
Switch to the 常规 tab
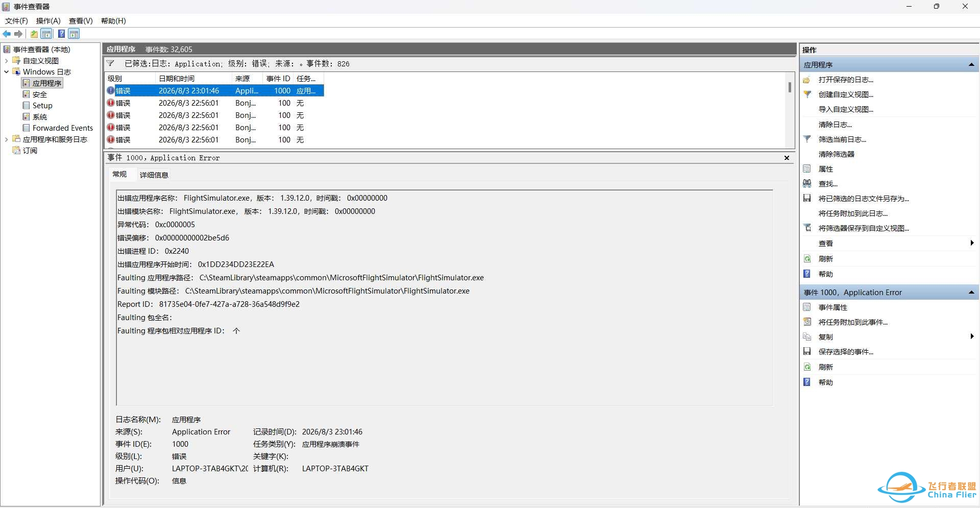click(x=119, y=175)
